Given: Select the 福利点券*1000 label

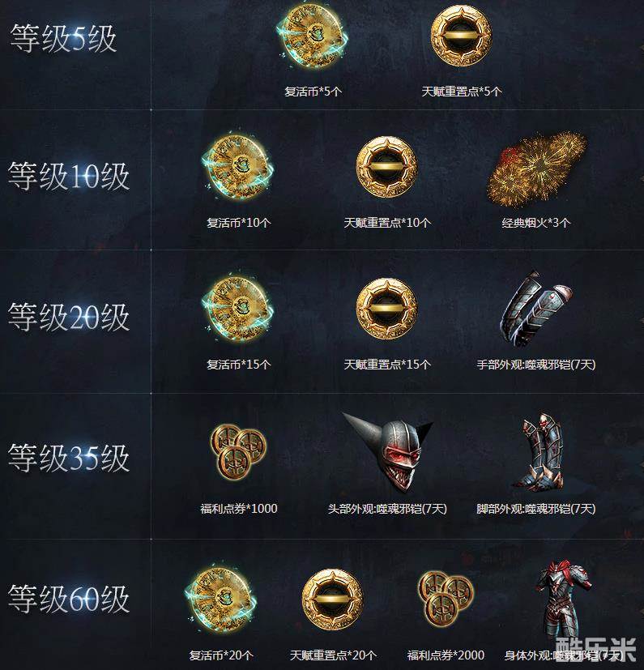Looking at the screenshot, I should tap(238, 509).
